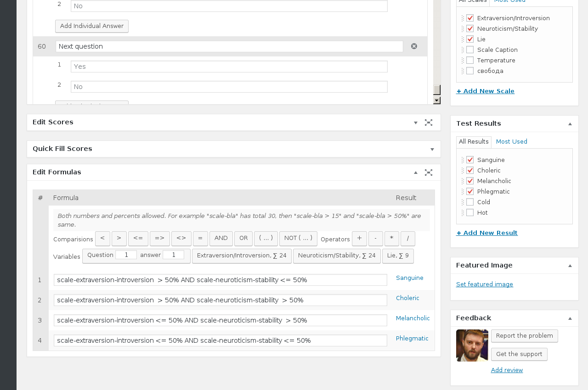Open the Set featured image link

coord(485,284)
